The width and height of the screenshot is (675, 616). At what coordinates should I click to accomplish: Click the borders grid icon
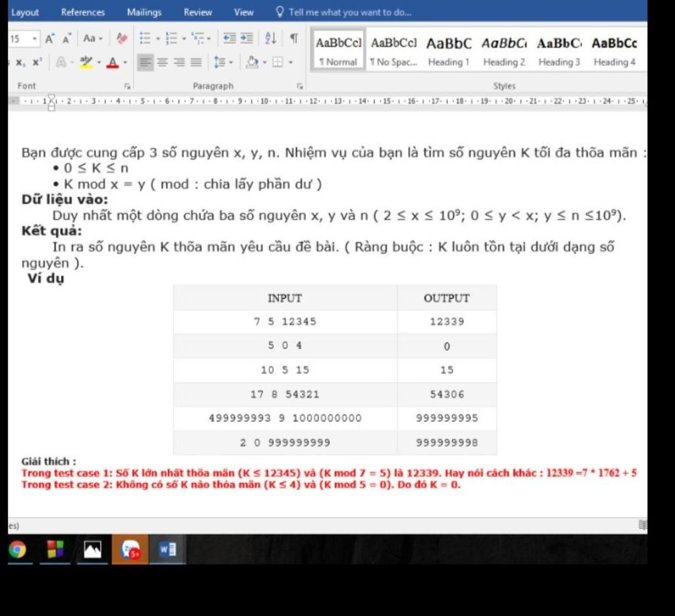coord(278,63)
